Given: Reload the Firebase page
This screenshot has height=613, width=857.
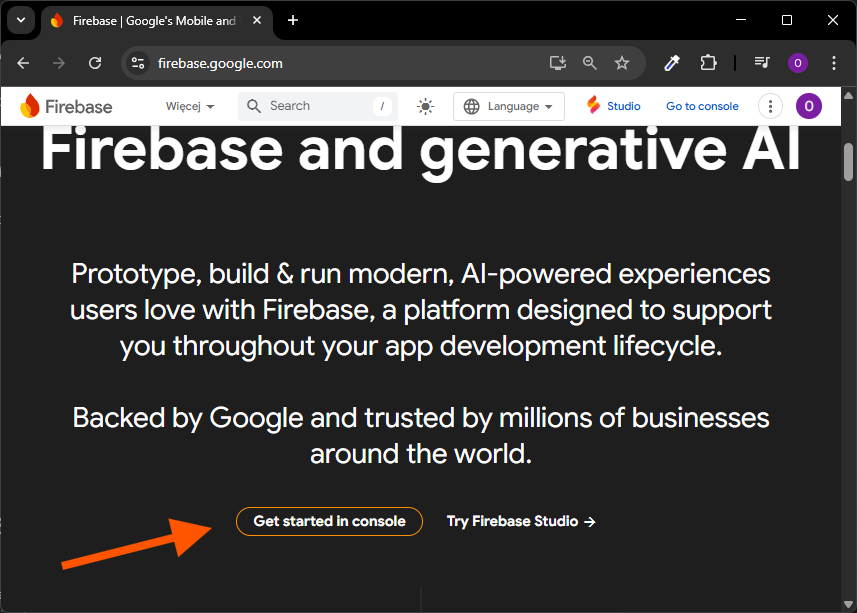Looking at the screenshot, I should click(x=95, y=63).
